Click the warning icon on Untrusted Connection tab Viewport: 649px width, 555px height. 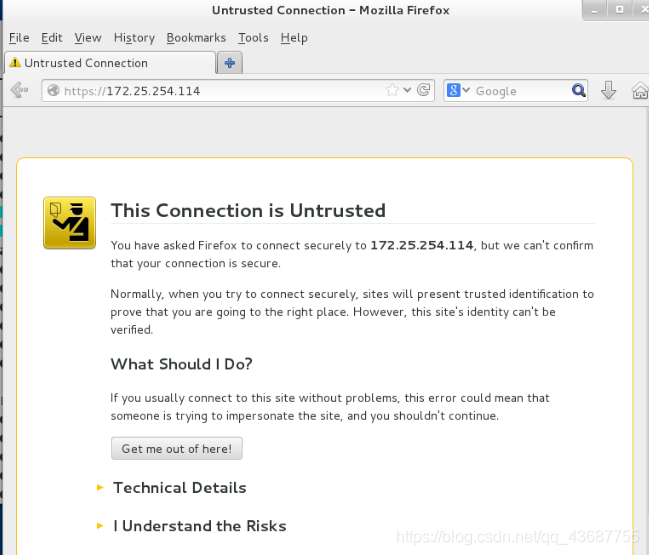[x=15, y=62]
